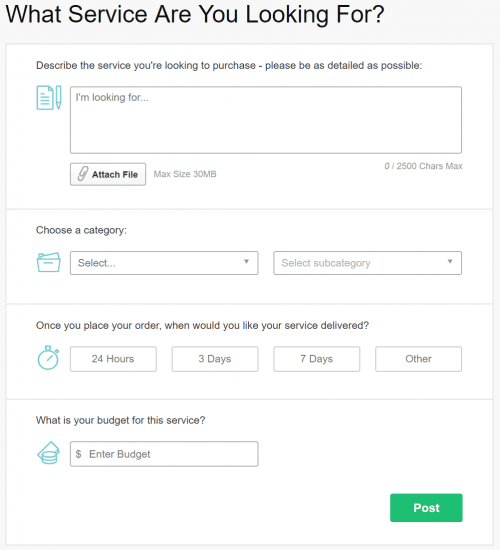Click the stopwatch delivery time icon
This screenshot has width=500, height=550.
(x=48, y=358)
